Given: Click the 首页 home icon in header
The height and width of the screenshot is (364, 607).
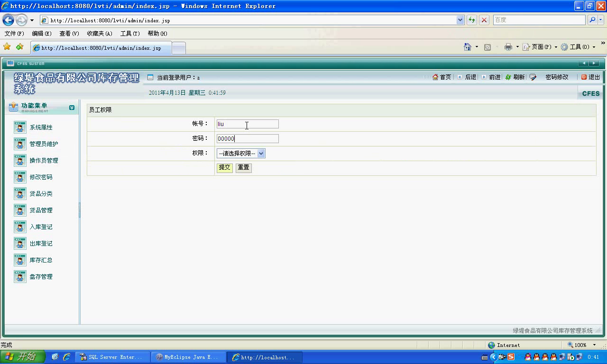Looking at the screenshot, I should [x=435, y=77].
